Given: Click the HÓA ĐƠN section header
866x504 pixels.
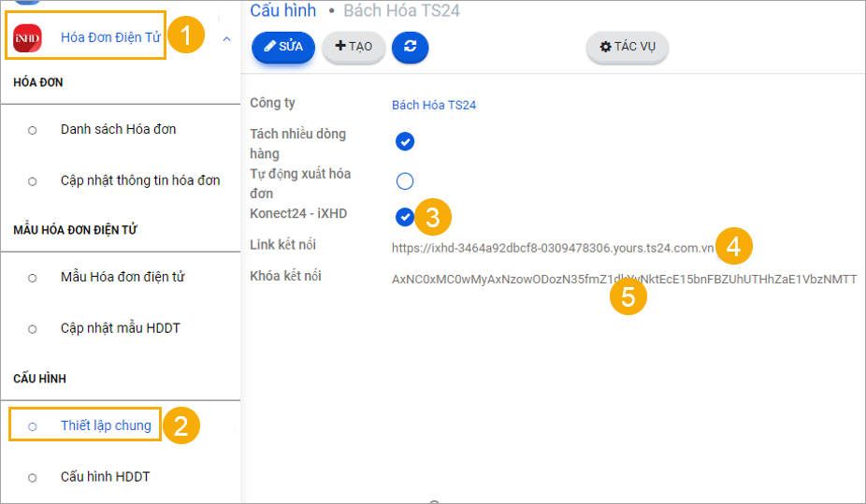Looking at the screenshot, I should pyautogui.click(x=38, y=82).
